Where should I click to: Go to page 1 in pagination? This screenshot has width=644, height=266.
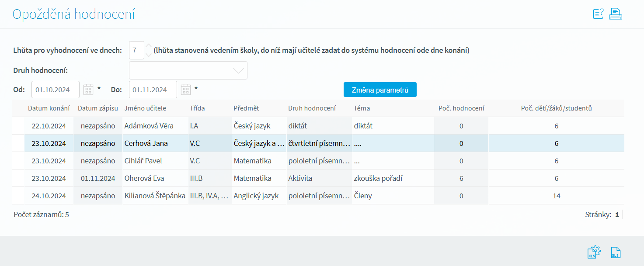617,214
